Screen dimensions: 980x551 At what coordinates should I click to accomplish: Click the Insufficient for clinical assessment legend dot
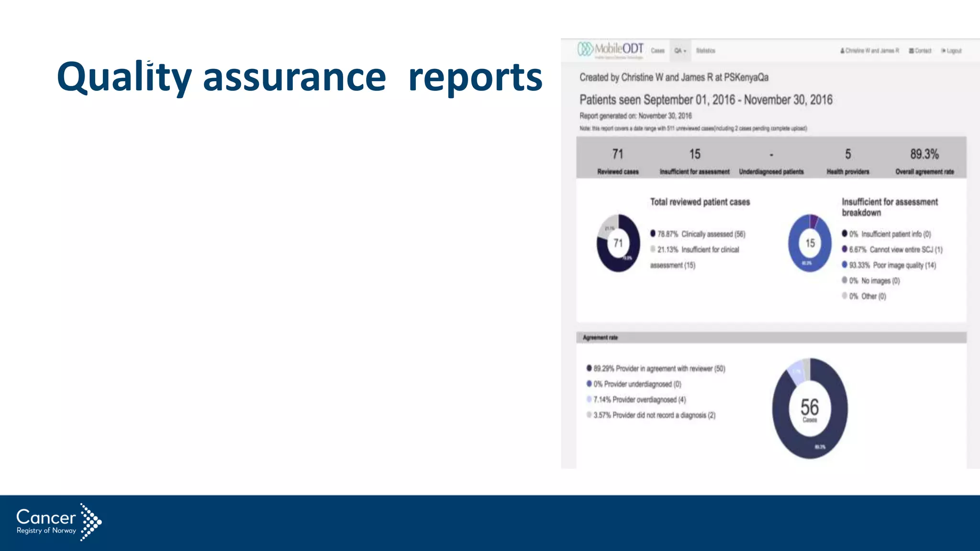coord(653,249)
